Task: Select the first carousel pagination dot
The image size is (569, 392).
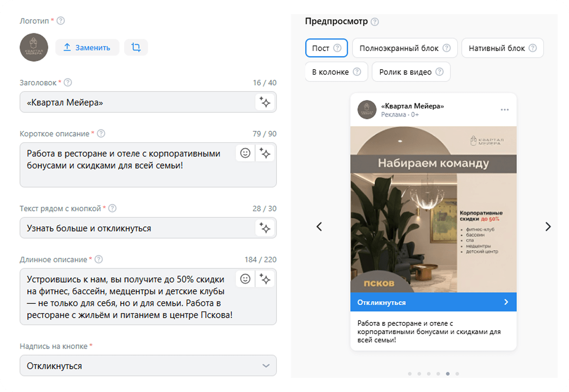Action: (409, 374)
